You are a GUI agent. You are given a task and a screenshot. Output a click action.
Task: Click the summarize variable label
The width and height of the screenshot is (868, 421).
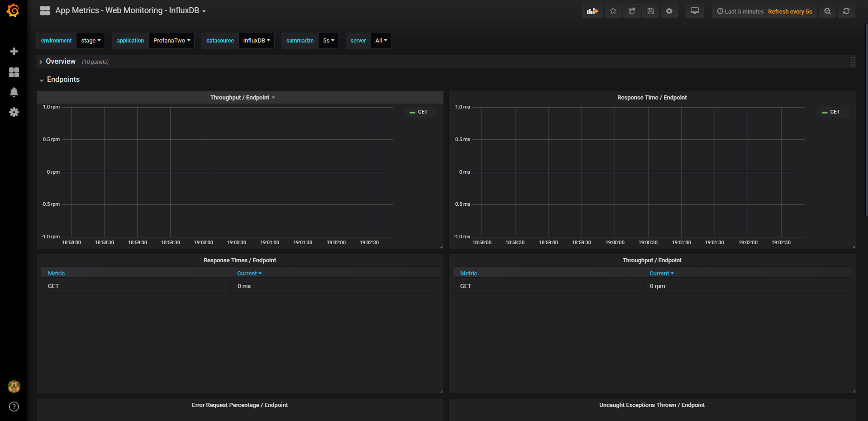point(300,41)
